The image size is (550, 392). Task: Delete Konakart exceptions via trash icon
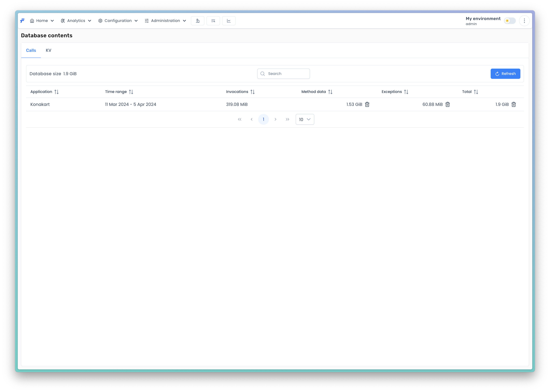pos(447,105)
